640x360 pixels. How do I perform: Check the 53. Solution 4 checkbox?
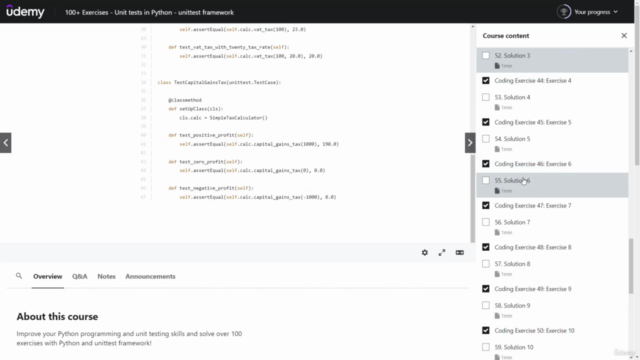(x=486, y=97)
